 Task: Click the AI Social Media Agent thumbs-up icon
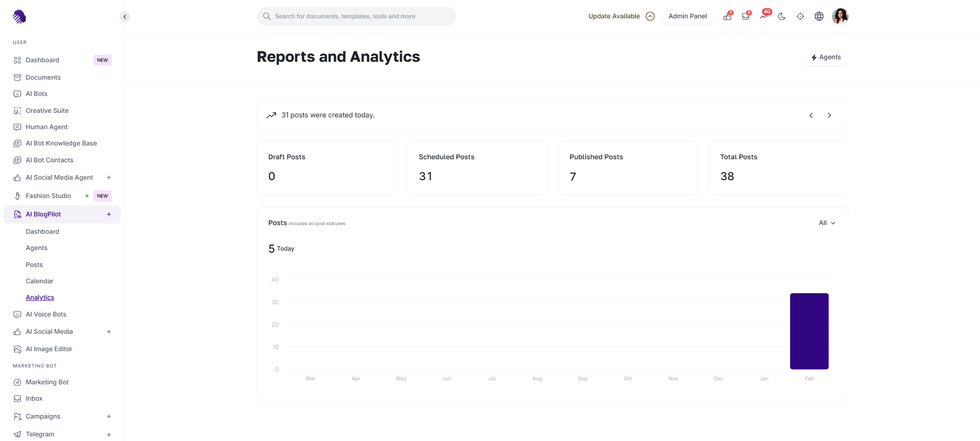17,178
